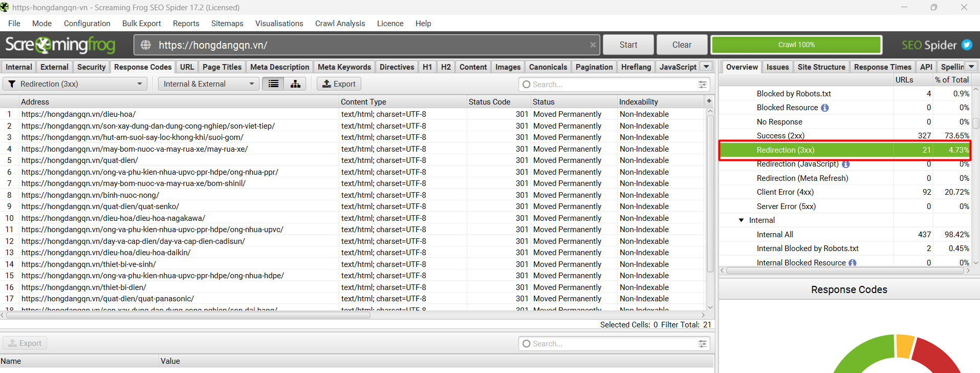Click the magnifier icon in the lower search box
Screen dimensions: 980x373
coord(527,344)
